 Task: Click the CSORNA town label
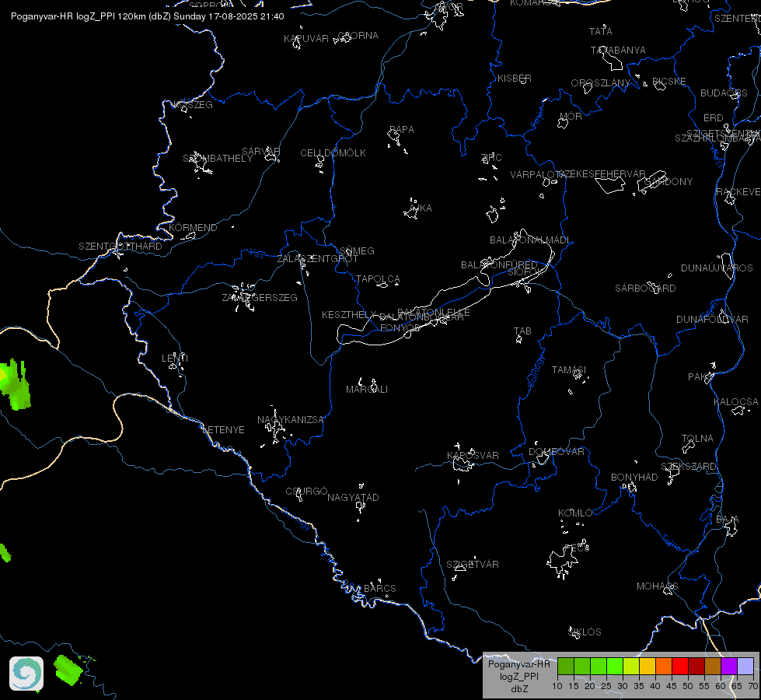[x=358, y=36]
